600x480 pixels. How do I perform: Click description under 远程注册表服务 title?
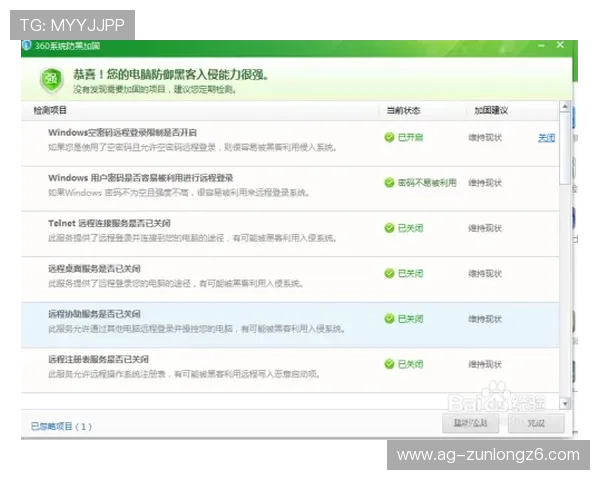(x=184, y=374)
